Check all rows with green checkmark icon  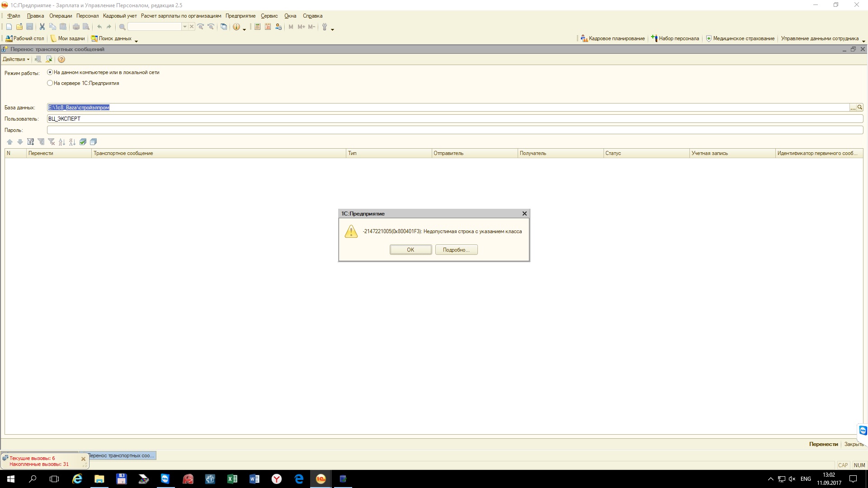pos(83,142)
